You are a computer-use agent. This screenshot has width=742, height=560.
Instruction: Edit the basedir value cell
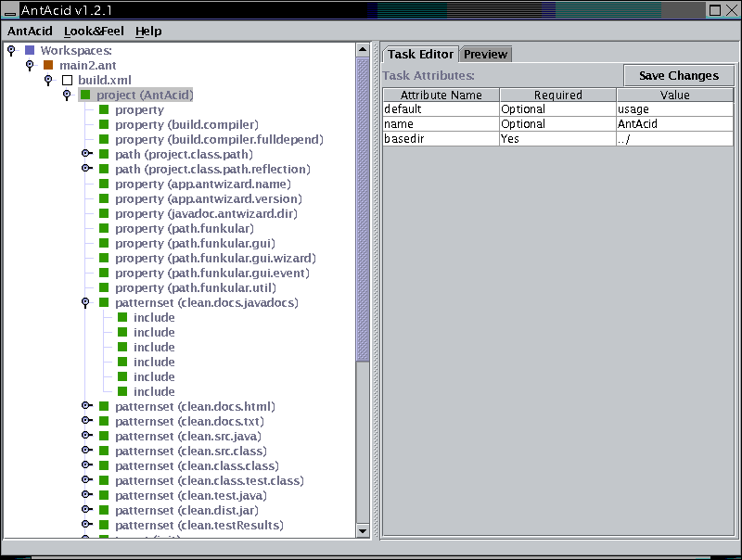tap(674, 139)
